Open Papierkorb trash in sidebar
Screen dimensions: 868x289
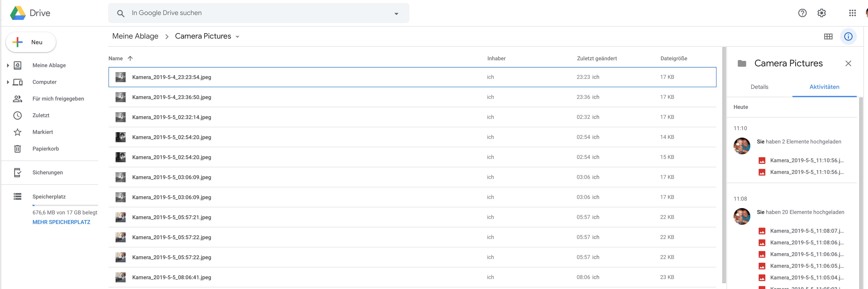pos(45,148)
